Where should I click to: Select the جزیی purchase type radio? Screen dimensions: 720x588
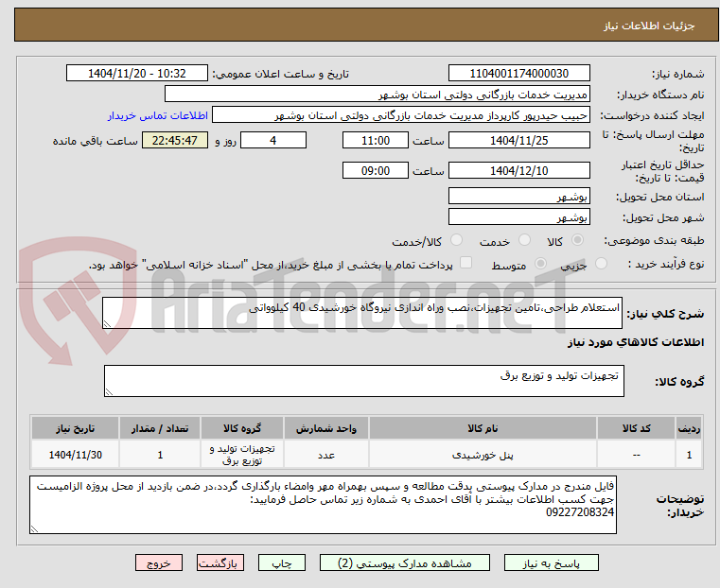coord(601,263)
